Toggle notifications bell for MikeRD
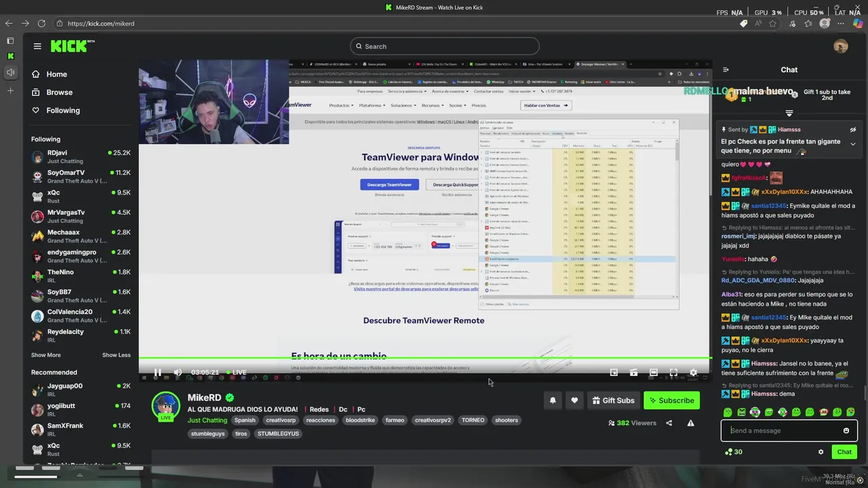The image size is (868, 488). click(553, 401)
